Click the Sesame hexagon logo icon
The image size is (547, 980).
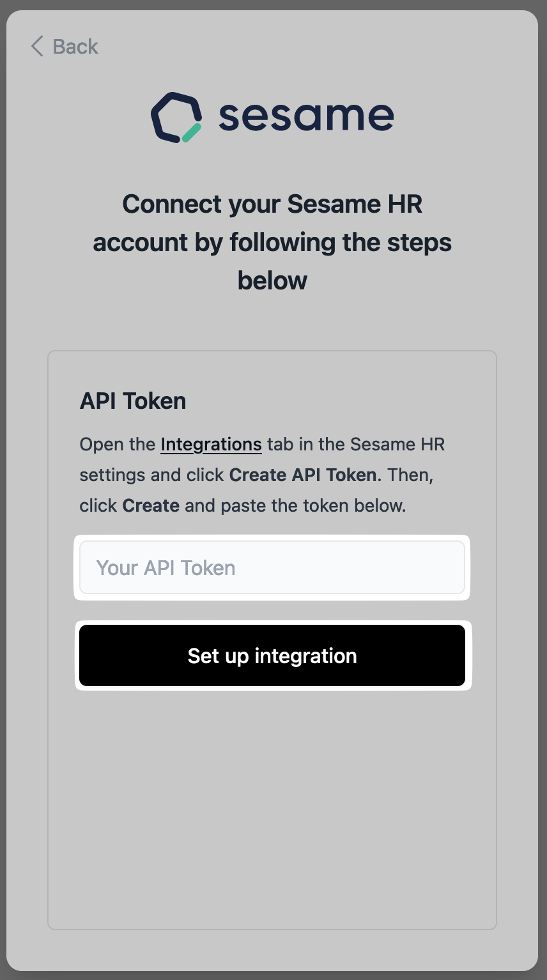175,117
